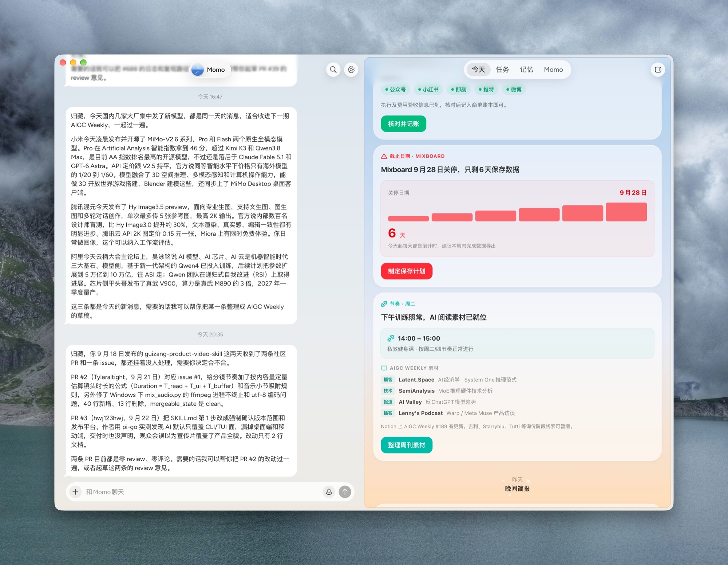Open the 14:00 – 15:00 fitness schedule block
The height and width of the screenshot is (565, 728).
tap(517, 343)
